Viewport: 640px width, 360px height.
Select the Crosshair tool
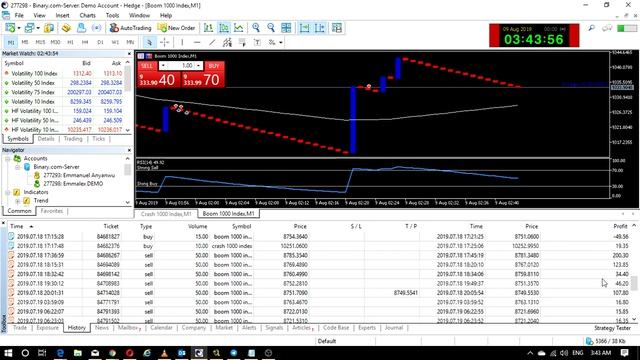click(x=164, y=42)
